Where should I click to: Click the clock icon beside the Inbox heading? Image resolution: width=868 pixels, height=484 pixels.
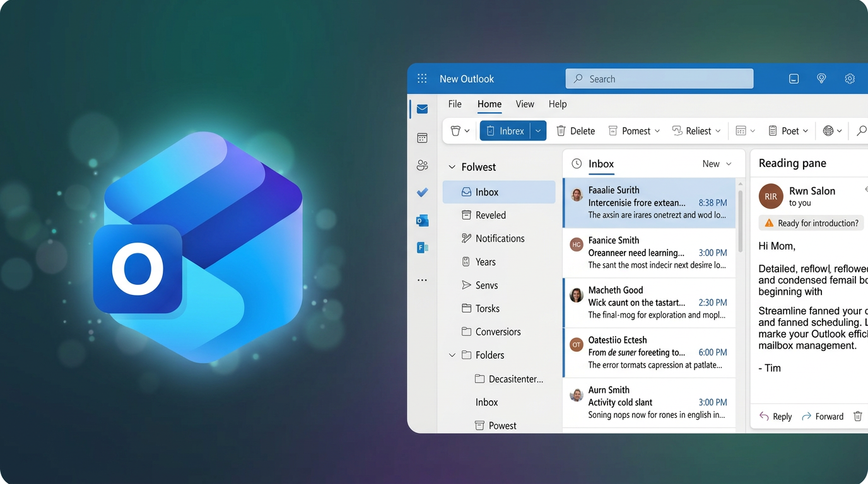577,164
